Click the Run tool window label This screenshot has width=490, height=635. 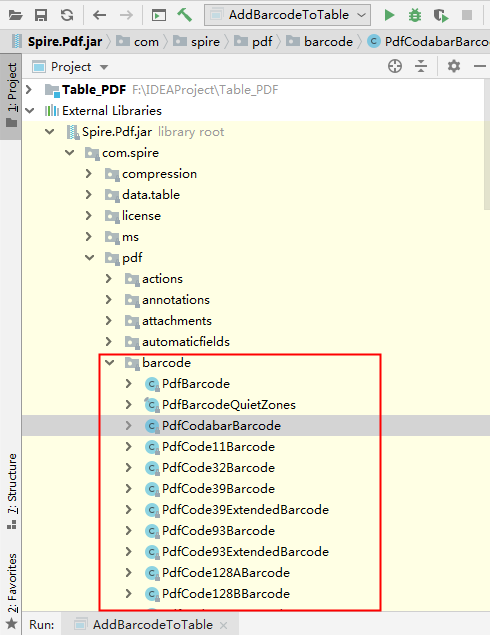coord(41,624)
